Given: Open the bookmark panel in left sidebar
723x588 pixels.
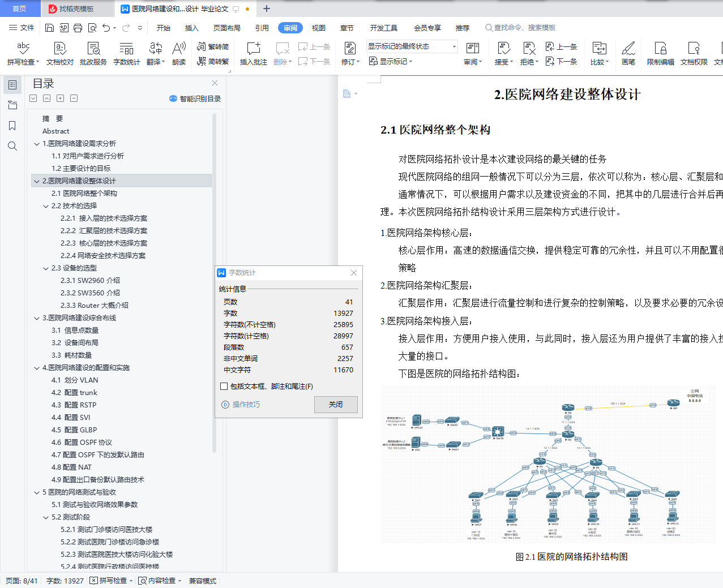Looking at the screenshot, I should click(12, 126).
